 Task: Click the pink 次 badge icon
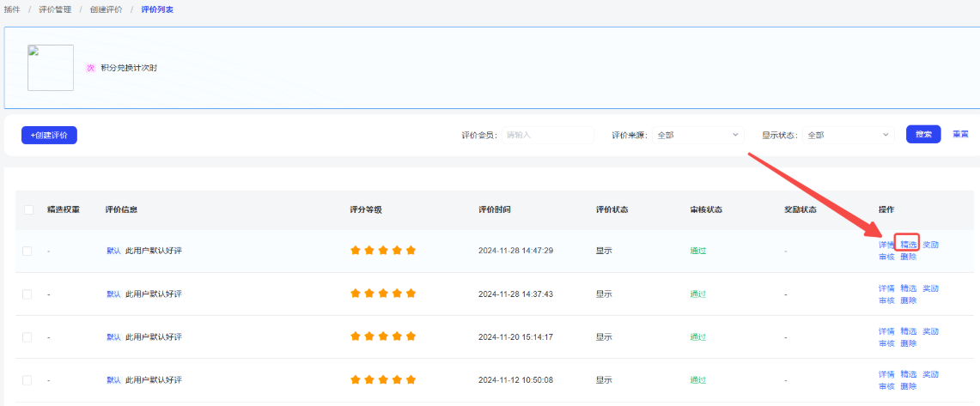pos(90,68)
